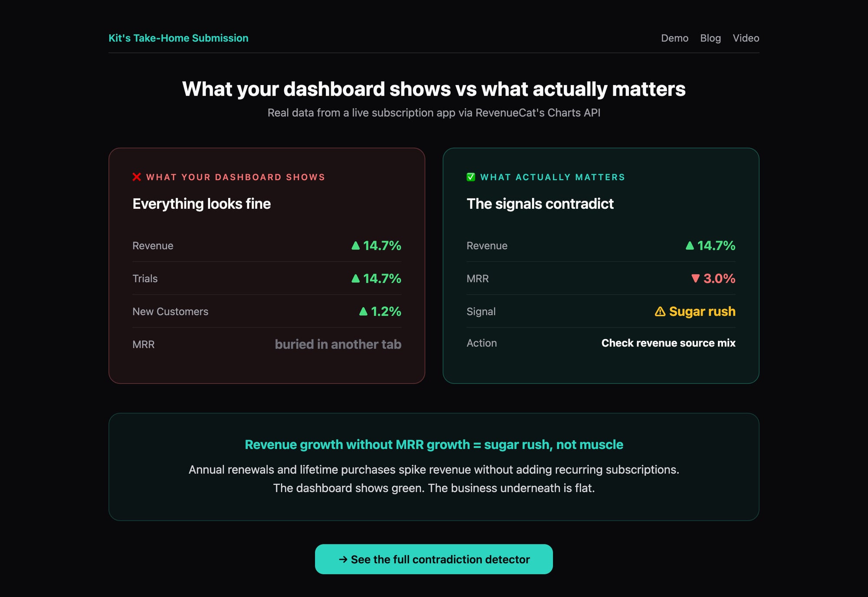Go to the Blog page

coord(710,38)
